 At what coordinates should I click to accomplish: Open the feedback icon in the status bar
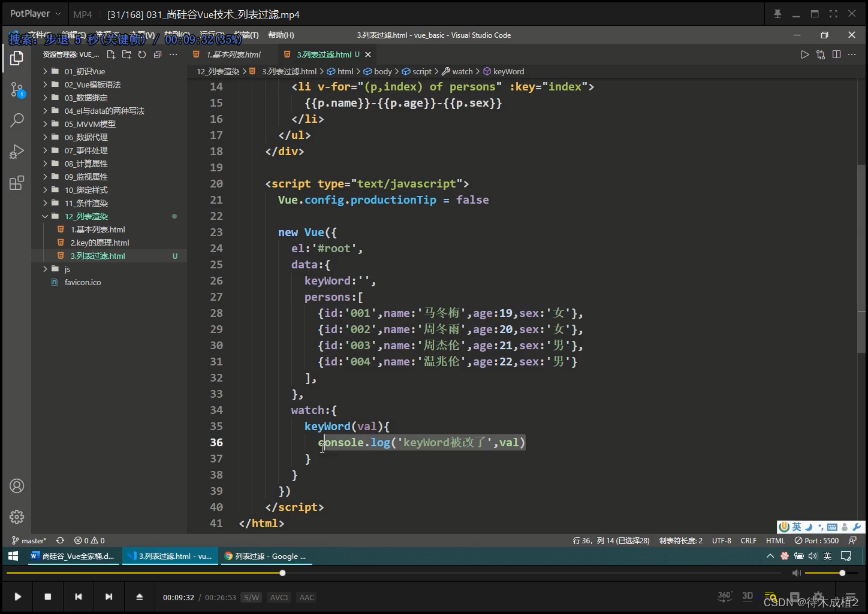(852, 540)
